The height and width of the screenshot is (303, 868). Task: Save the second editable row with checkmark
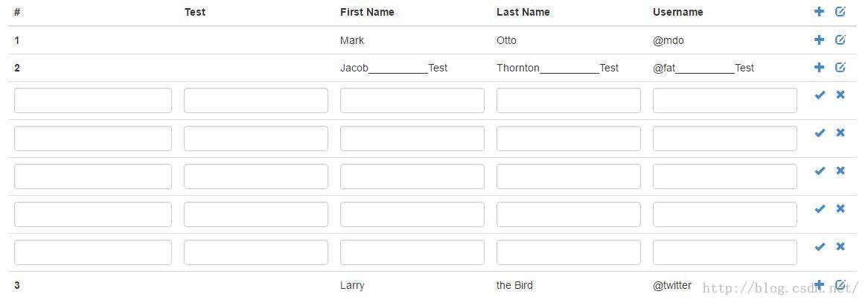pos(820,133)
